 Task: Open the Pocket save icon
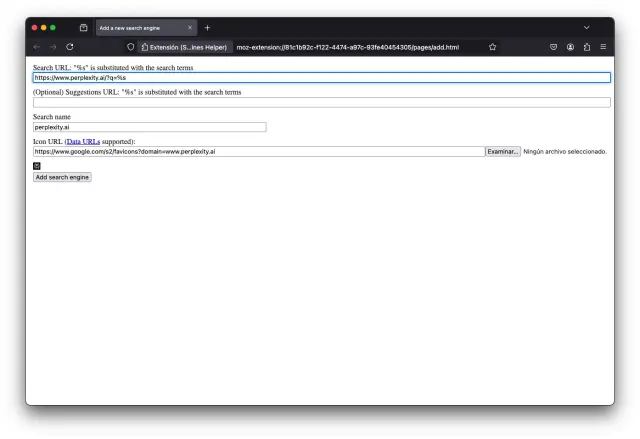[554, 47]
